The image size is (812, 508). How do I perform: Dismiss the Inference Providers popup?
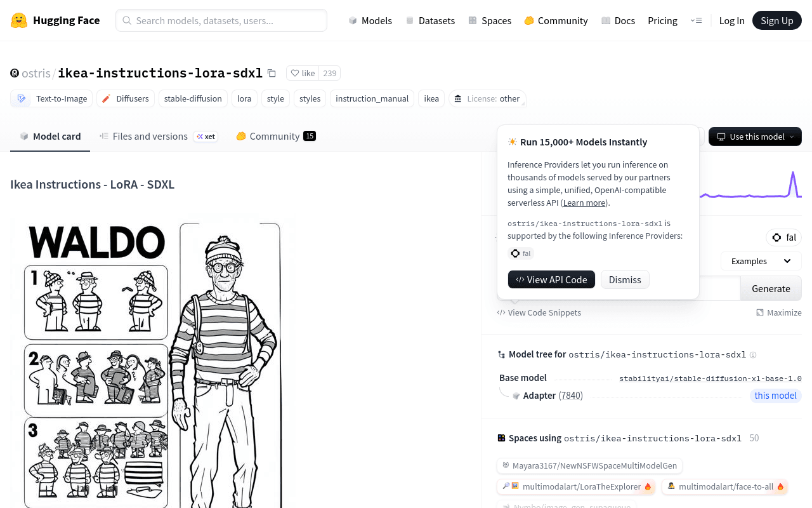[x=625, y=279]
